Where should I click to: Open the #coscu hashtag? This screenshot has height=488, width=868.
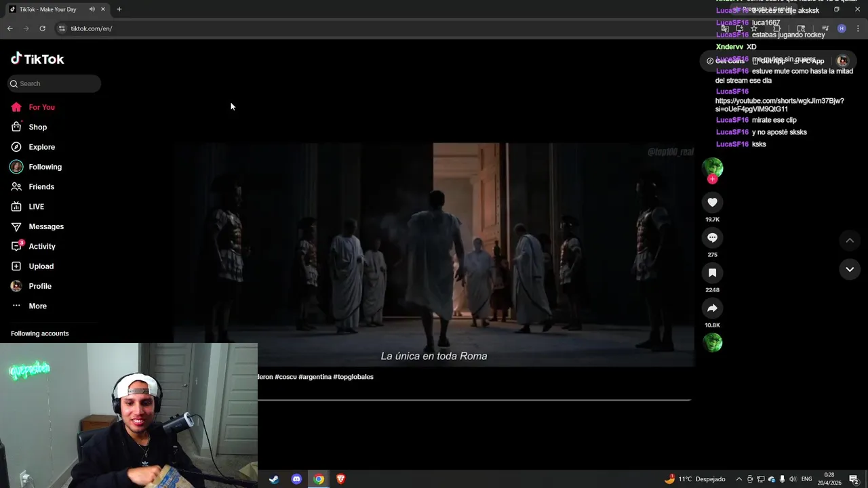[x=285, y=377]
